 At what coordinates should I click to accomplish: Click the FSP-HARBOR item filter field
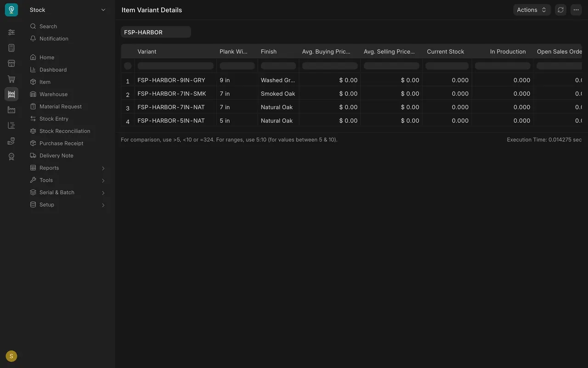pyautogui.click(x=156, y=32)
